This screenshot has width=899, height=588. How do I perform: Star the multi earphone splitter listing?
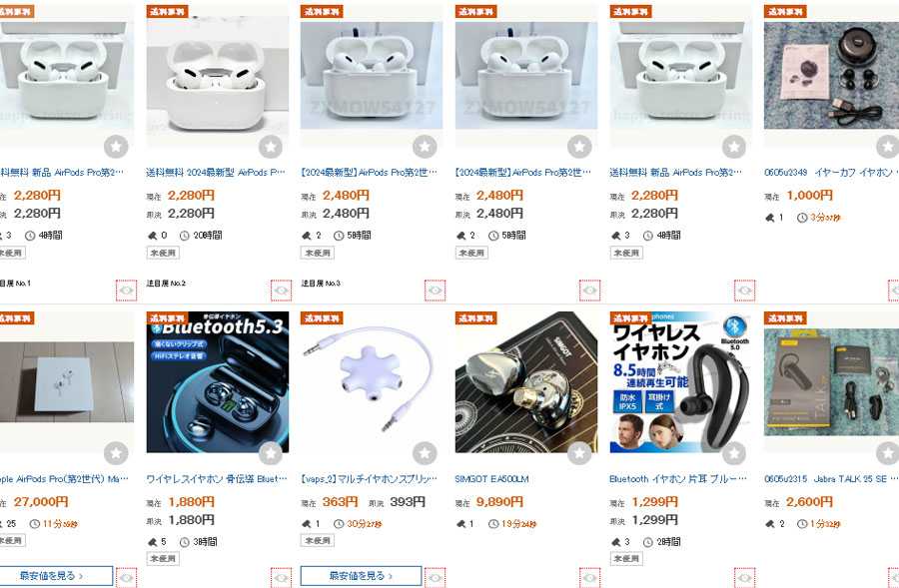(x=425, y=453)
